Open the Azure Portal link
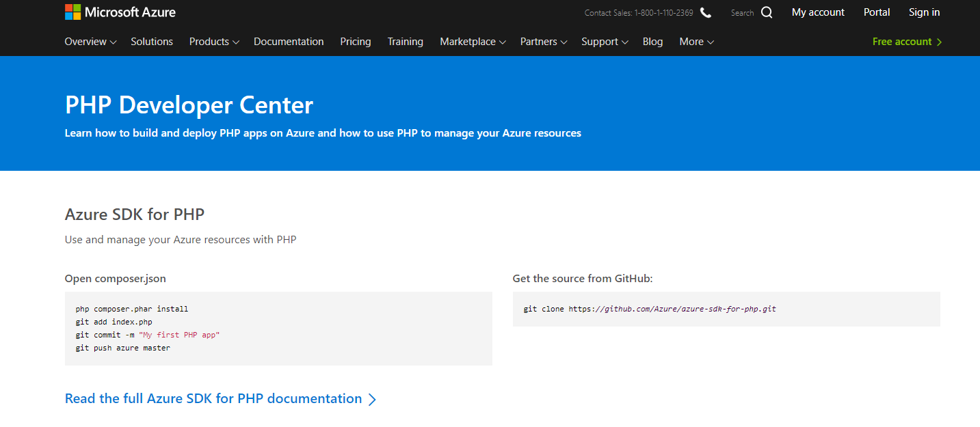The image size is (980, 427). coord(877,12)
